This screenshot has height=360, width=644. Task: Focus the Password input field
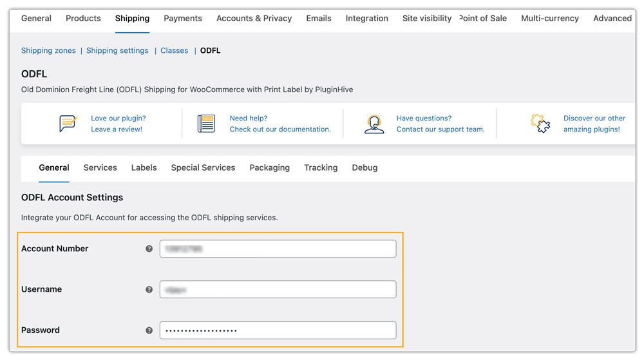point(278,330)
